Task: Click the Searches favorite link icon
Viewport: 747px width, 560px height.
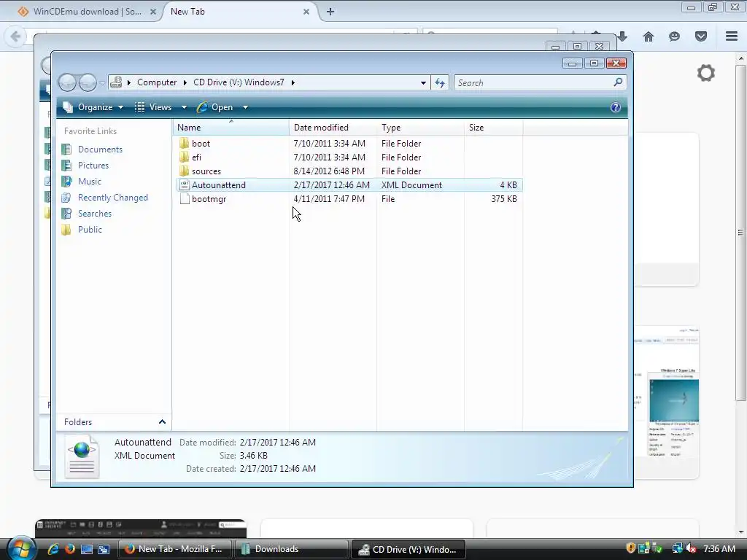Action: 66,214
